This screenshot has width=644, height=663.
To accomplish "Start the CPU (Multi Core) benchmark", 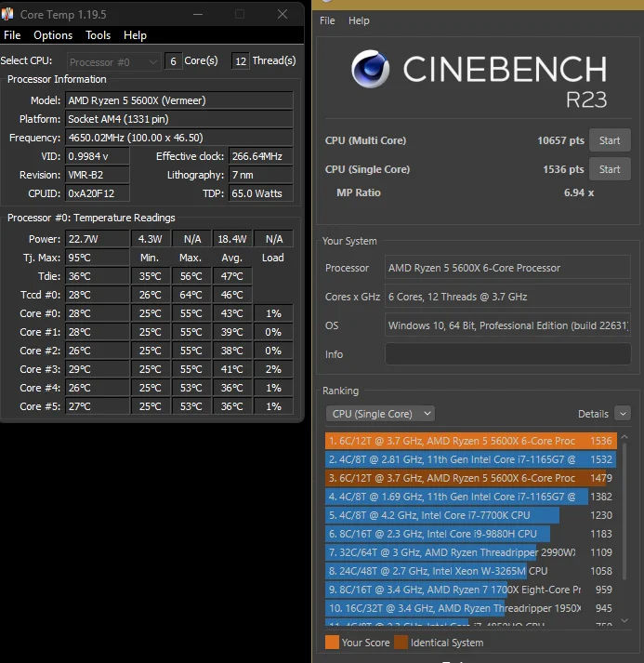I will 610,140.
